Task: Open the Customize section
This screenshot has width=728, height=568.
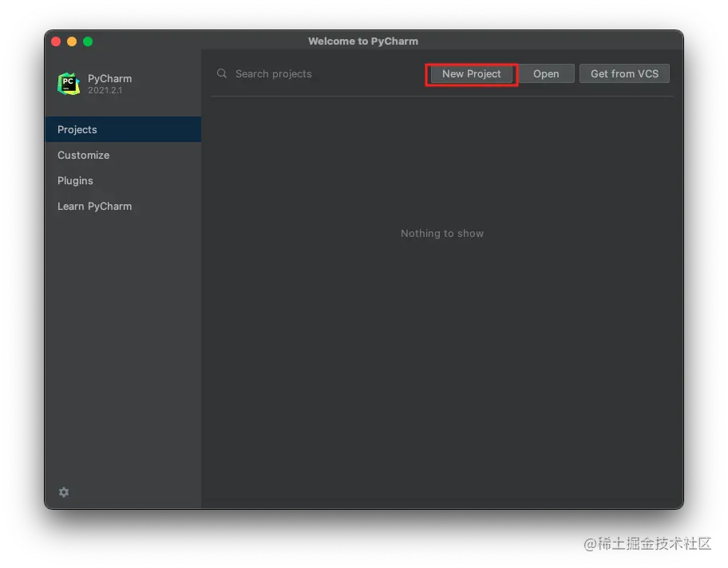Action: (124, 155)
